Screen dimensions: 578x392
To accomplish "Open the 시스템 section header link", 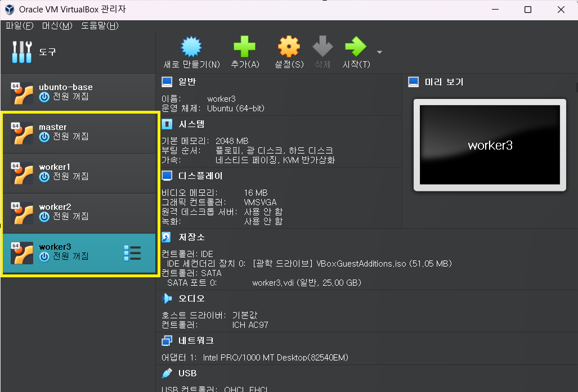I will (x=191, y=124).
